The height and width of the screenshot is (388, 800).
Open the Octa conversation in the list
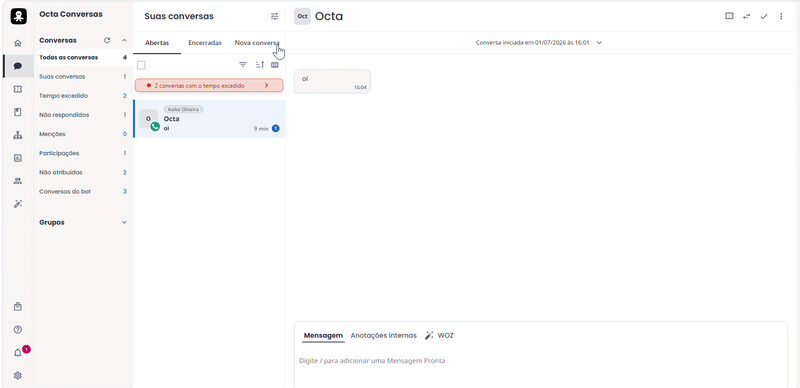coord(209,118)
